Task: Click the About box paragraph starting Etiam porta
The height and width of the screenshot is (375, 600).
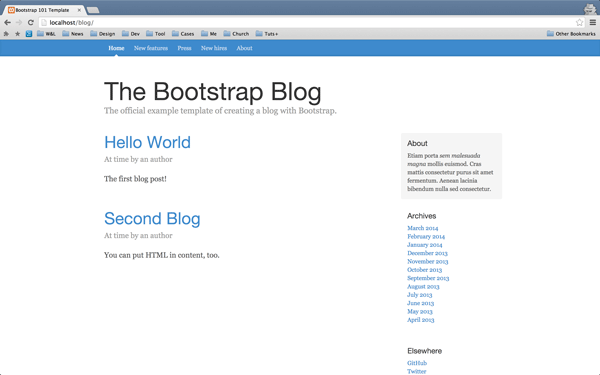Action: [x=450, y=172]
